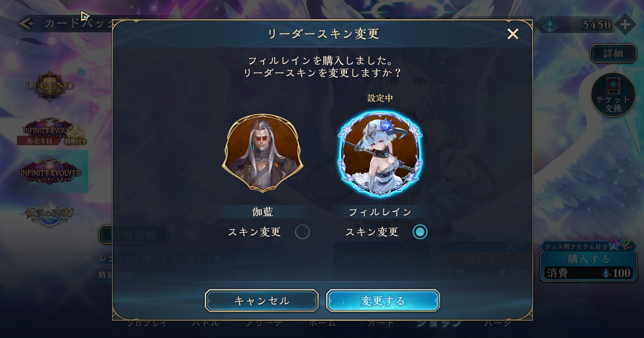Select the フィルレイン skin radio button
Image resolution: width=644 pixels, height=338 pixels.
pyautogui.click(x=420, y=232)
